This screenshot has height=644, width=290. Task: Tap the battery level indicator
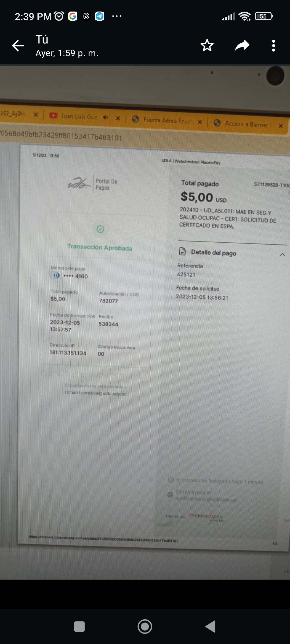[264, 16]
